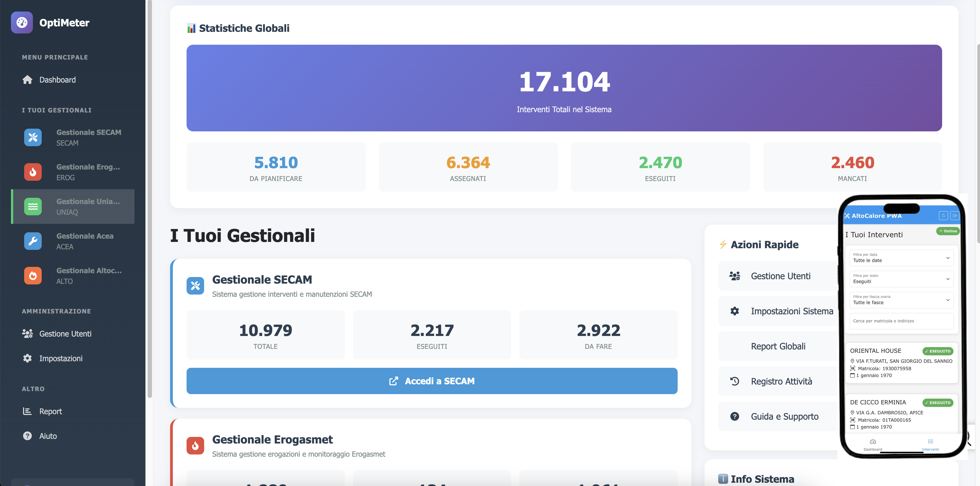The image size is (980, 486).
Task: Open the ORIENTAL HOUSE intervention card
Action: point(901,363)
